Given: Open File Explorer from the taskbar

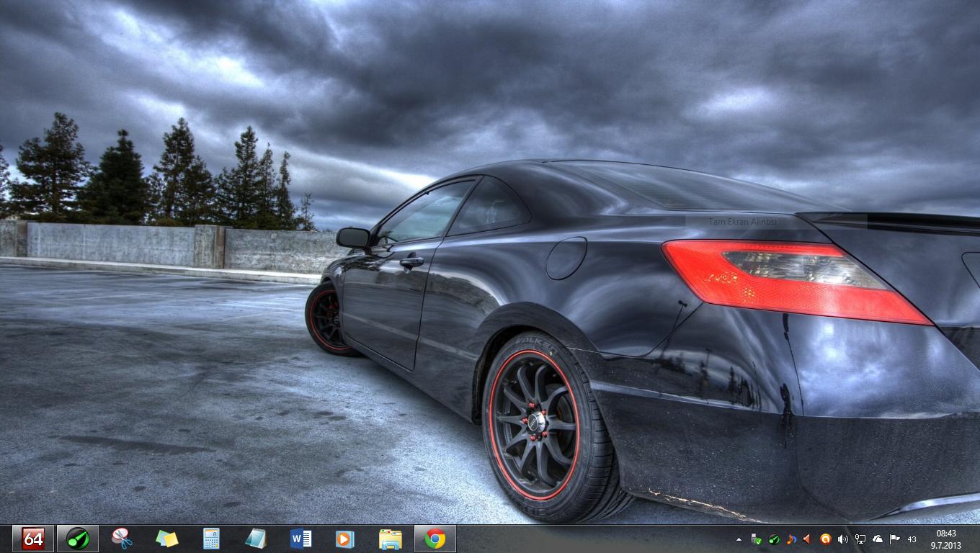Looking at the screenshot, I should (x=391, y=539).
